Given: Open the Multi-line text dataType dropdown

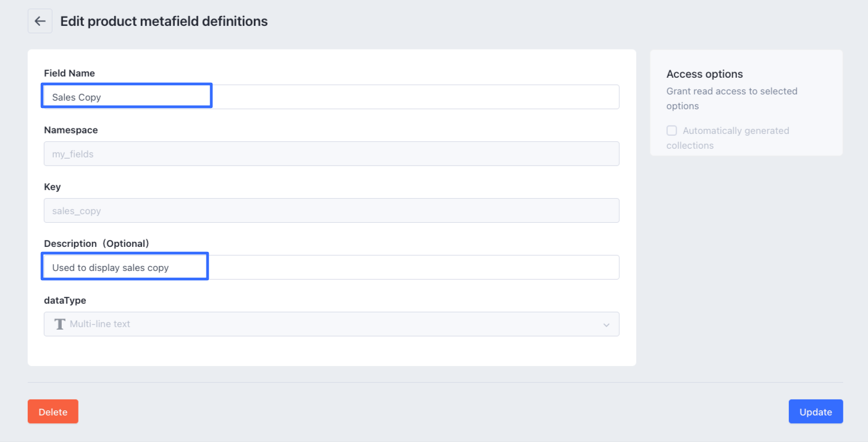Looking at the screenshot, I should coord(331,324).
